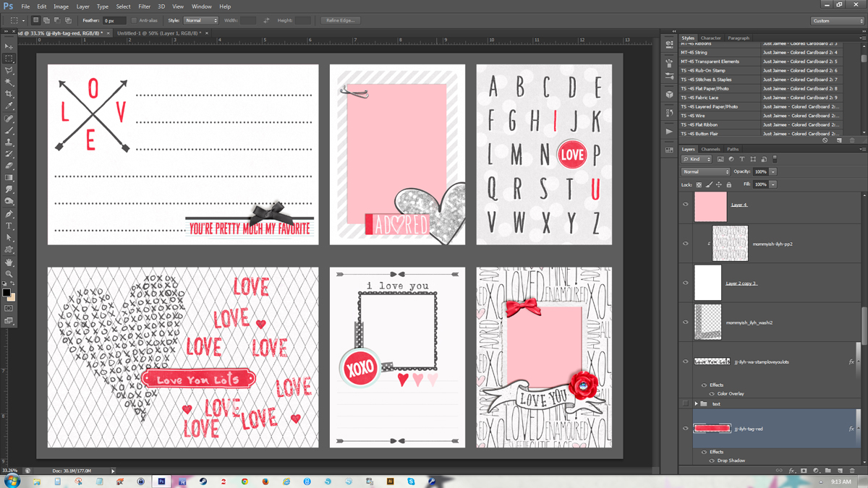
Task: Hide the Layer 2 copy 3 layer
Action: 686,283
